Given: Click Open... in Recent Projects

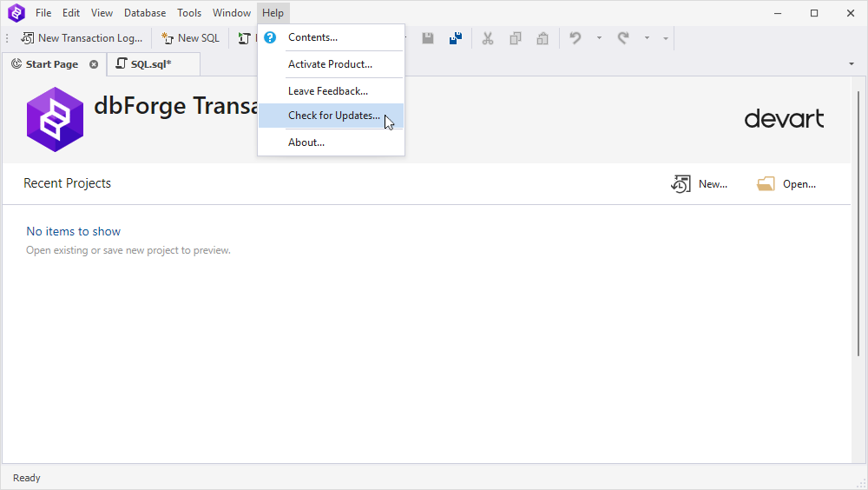Looking at the screenshot, I should [x=786, y=184].
